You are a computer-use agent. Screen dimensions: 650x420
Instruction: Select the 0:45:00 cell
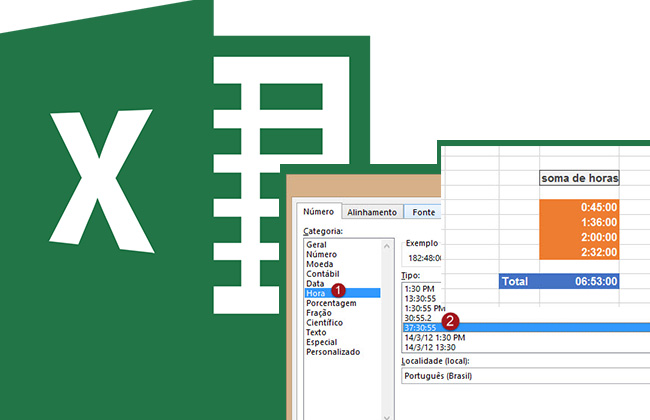point(579,207)
